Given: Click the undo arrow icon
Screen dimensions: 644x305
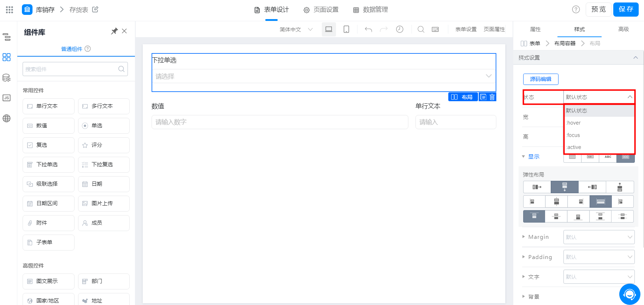Looking at the screenshot, I should click(368, 29).
